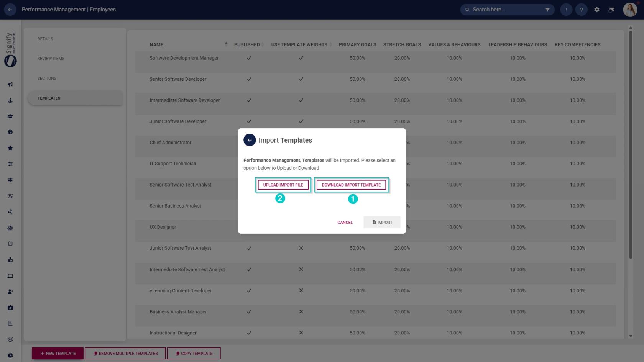Click COPY TEMPLATE button
Image resolution: width=644 pixels, height=362 pixels.
[194, 354]
